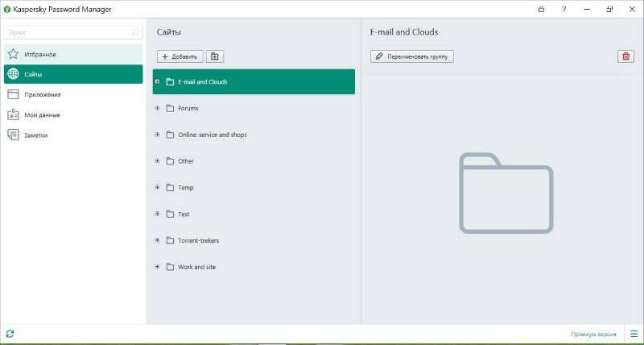Click Переименовать группу button
This screenshot has width=644, height=345.
(412, 56)
